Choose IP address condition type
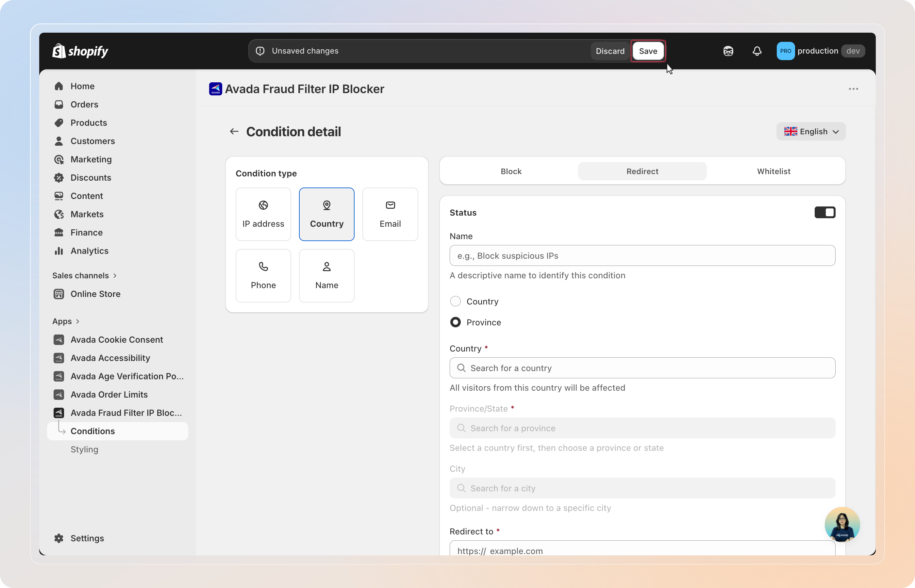The image size is (915, 588). (x=263, y=214)
